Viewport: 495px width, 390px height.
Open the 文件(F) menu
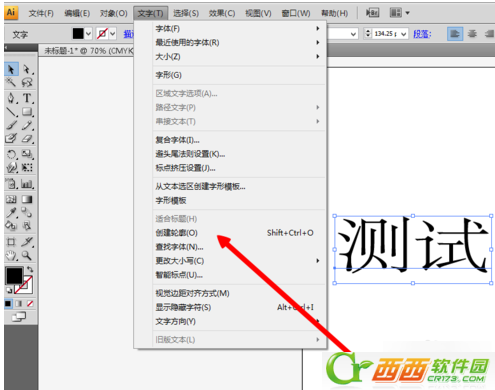point(41,13)
